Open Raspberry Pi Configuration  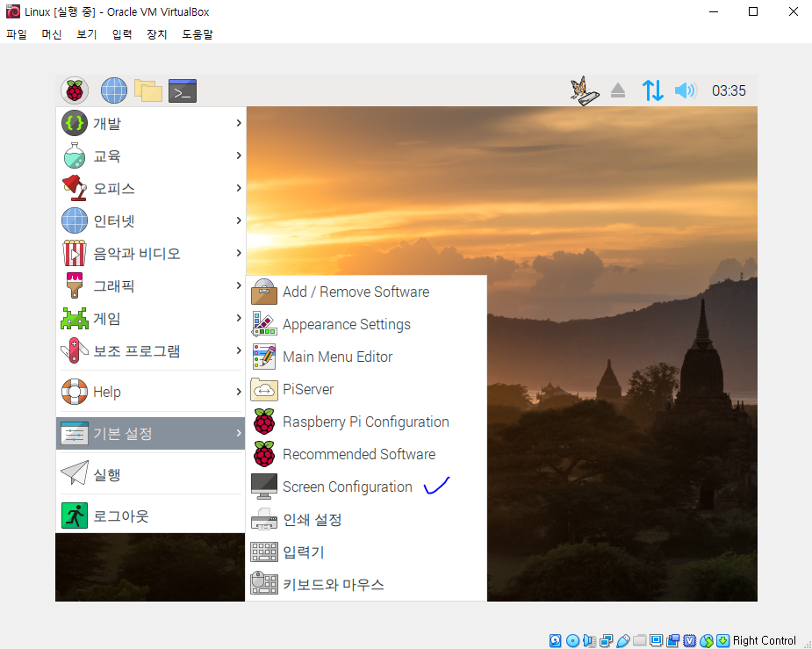tap(366, 422)
